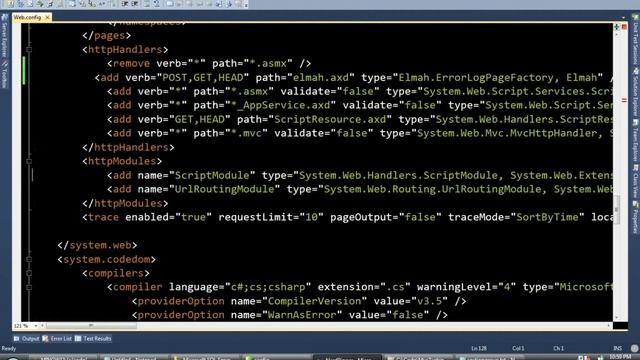Click the </pages> closing tag
Viewport: 640px width, 360px height.
(107, 36)
